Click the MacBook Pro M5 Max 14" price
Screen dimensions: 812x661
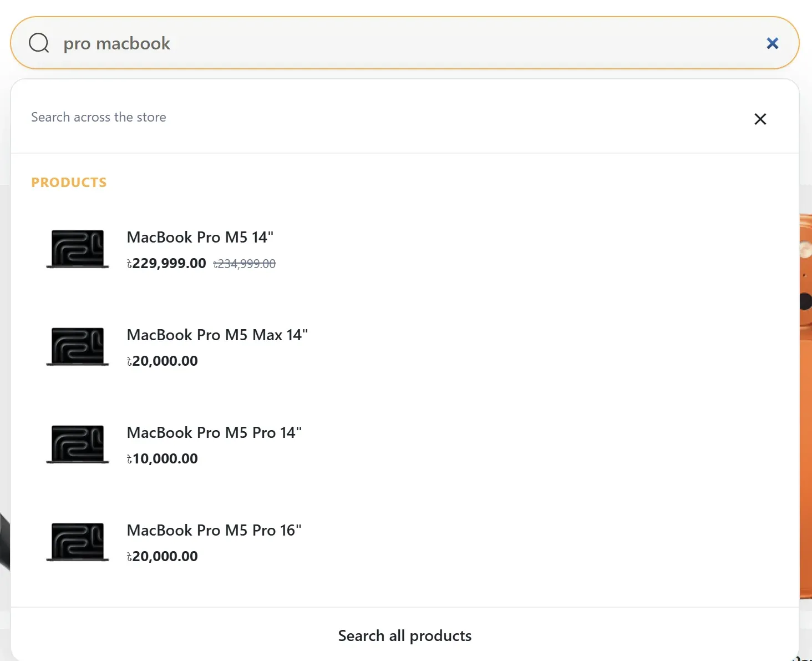click(x=163, y=361)
